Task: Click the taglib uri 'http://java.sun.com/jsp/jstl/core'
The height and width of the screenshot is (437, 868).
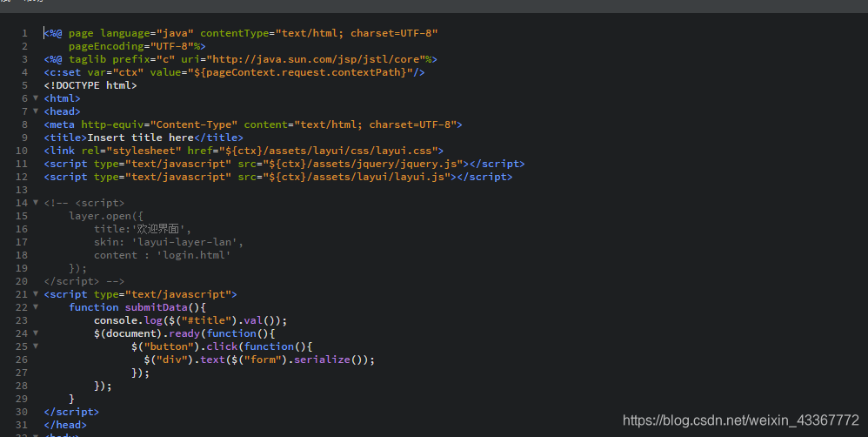Action: click(x=318, y=59)
